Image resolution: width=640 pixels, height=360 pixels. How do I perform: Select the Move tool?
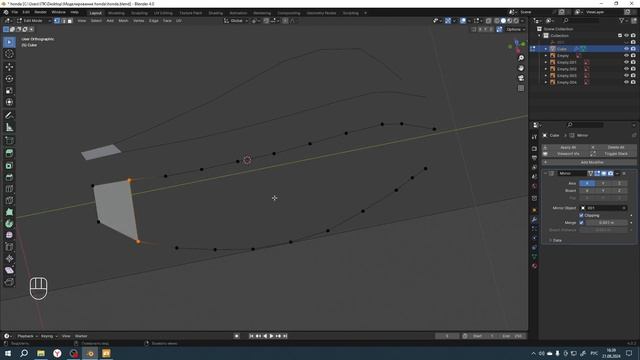(9, 67)
